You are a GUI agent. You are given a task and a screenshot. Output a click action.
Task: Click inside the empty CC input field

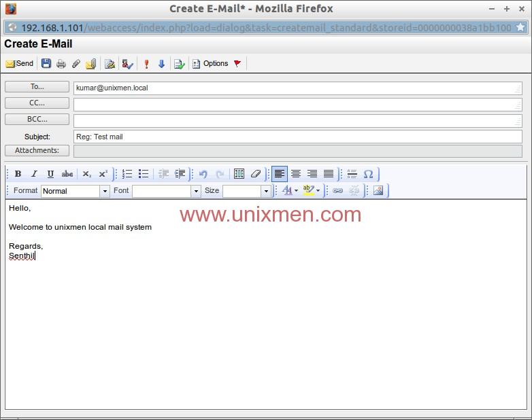click(297, 105)
